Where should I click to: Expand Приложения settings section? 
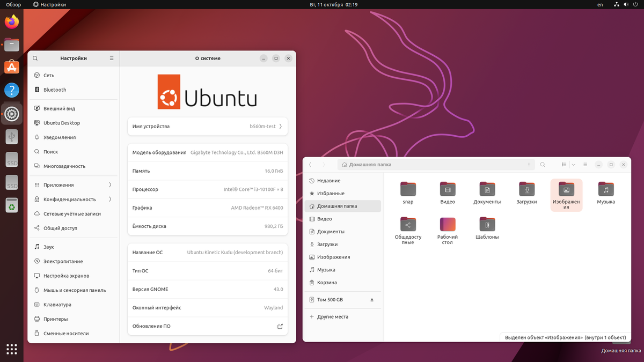(74, 184)
